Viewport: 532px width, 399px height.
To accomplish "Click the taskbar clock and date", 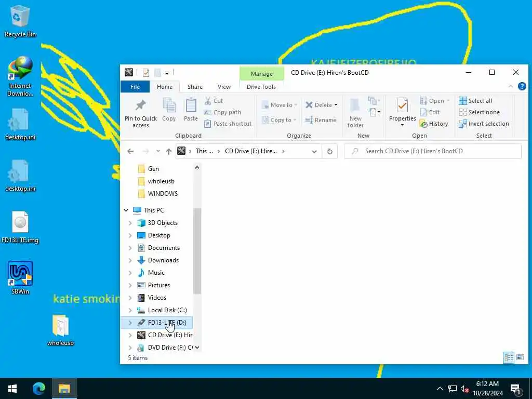I will (487, 389).
